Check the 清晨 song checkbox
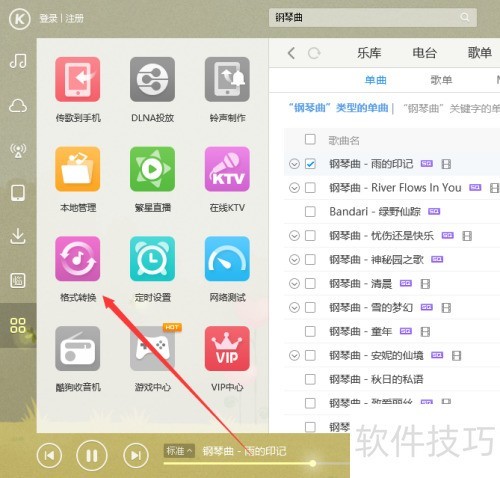500x478 pixels. [310, 284]
